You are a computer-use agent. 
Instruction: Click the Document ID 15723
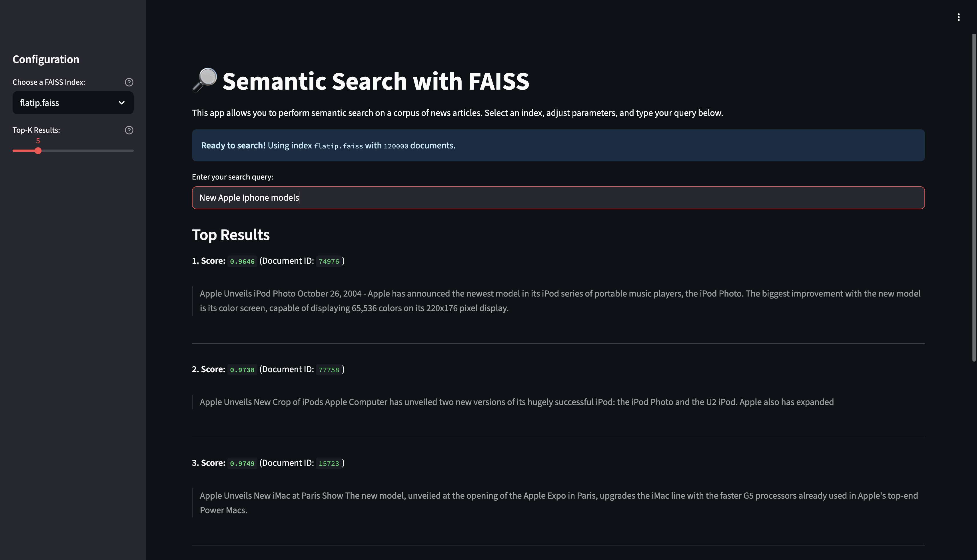pyautogui.click(x=329, y=463)
